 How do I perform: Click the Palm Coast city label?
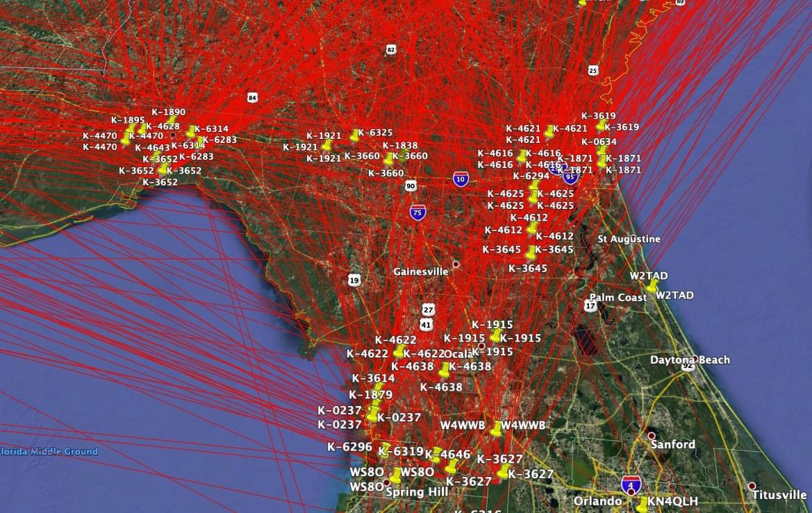coord(618,298)
